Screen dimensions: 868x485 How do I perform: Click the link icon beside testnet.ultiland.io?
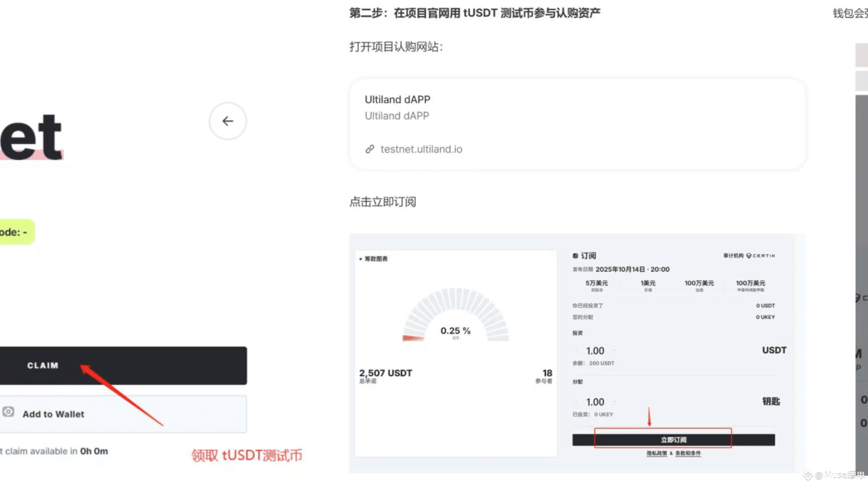[370, 149]
